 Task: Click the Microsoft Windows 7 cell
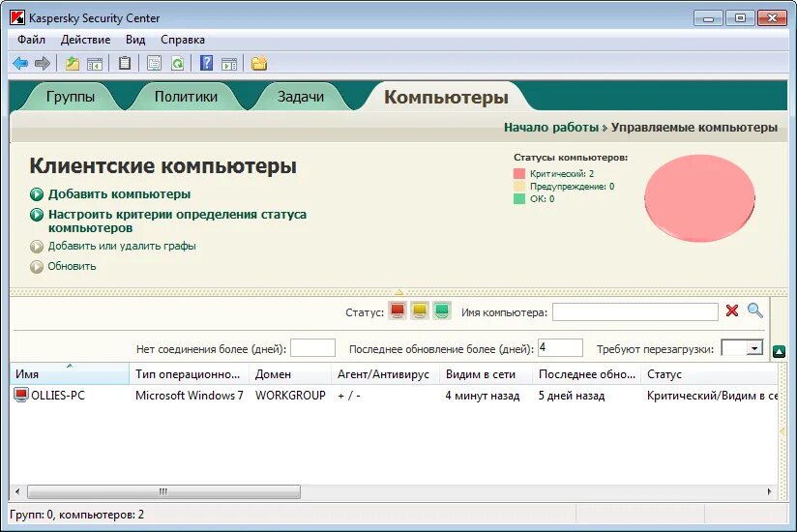click(189, 396)
